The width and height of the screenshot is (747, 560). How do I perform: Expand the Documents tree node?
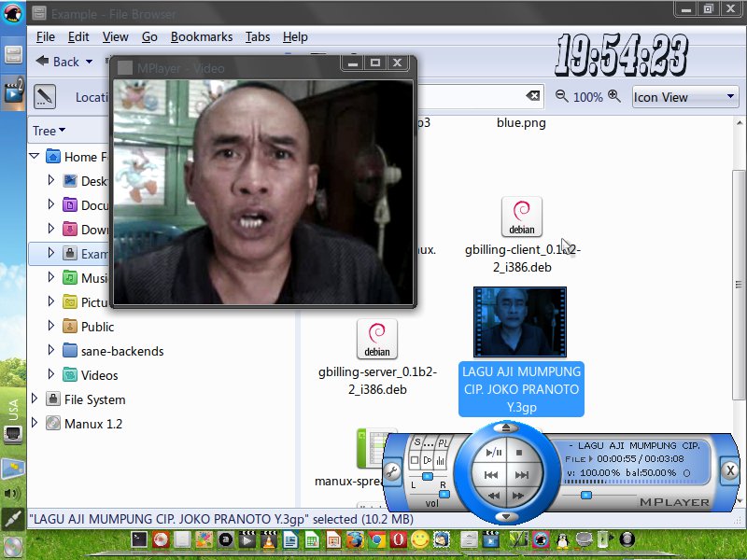click(51, 204)
